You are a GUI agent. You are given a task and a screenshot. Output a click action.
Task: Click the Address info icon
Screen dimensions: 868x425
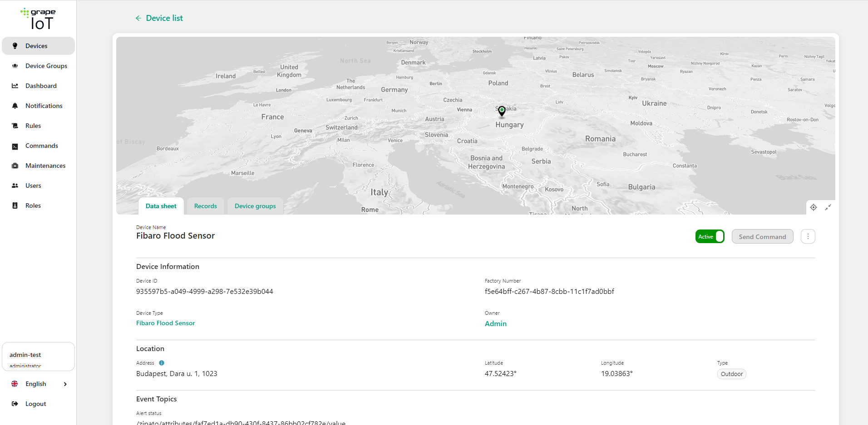[x=162, y=363]
